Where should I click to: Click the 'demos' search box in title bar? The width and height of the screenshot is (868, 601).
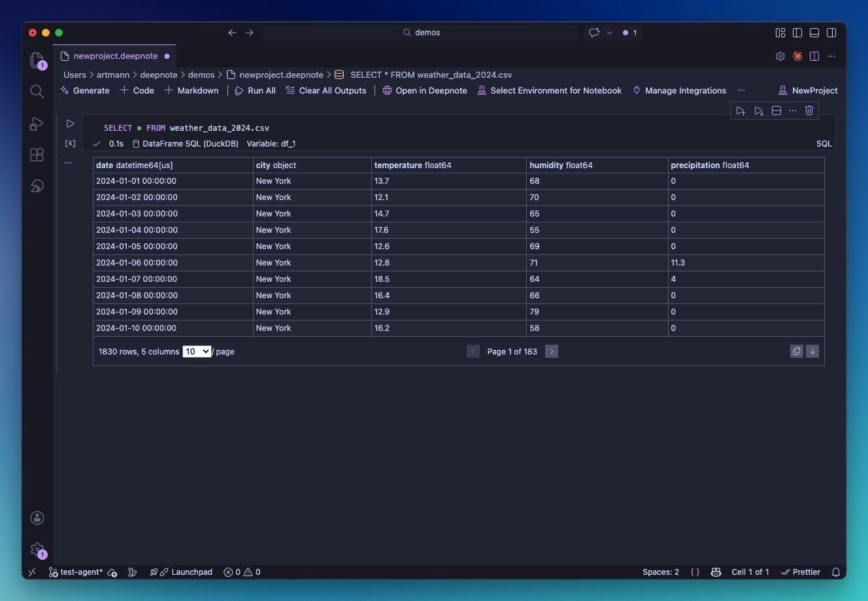(x=420, y=33)
